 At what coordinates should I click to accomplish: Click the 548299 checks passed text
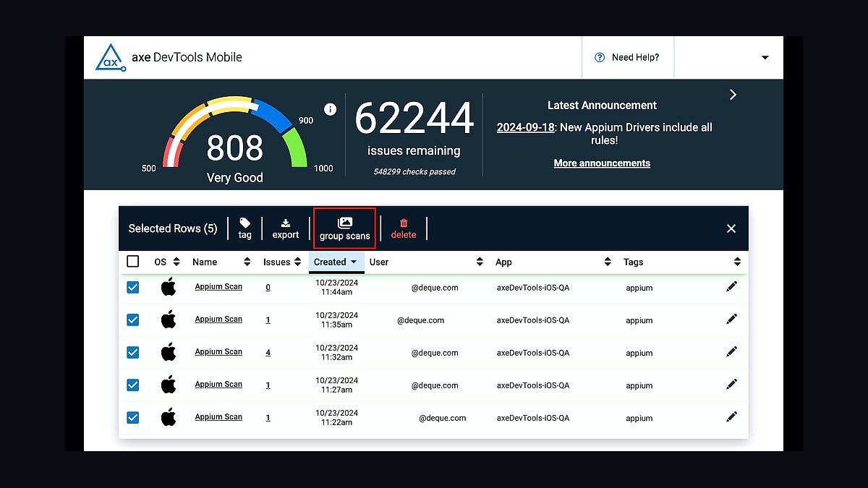coord(414,172)
